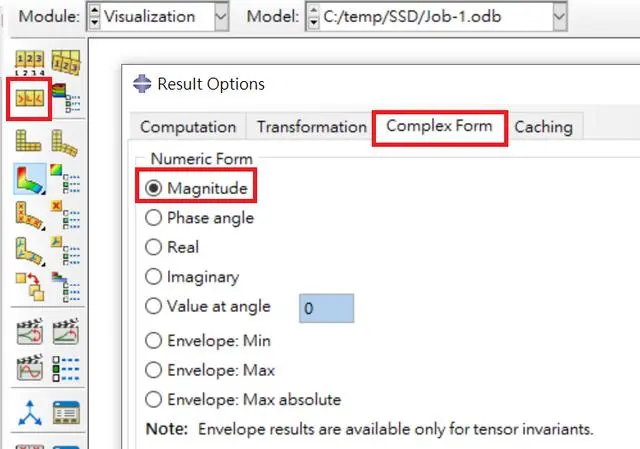Click Plot Material Orientations icon
This screenshot has height=449, width=640.
click(29, 251)
